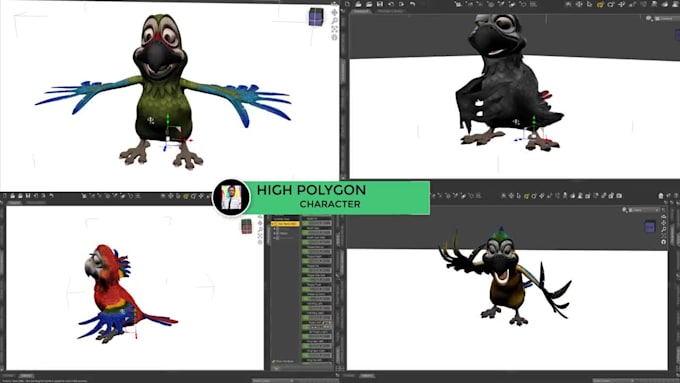Click orbit control icon beside top-left viewport cube

coord(334,13)
